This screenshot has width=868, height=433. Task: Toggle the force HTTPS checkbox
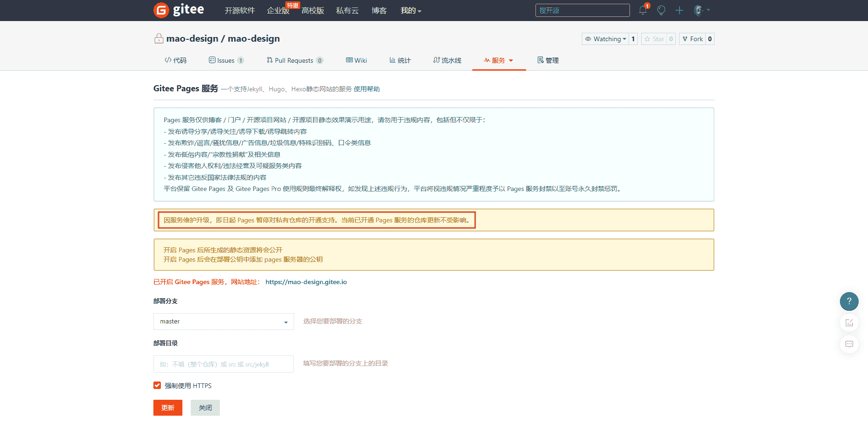pos(157,385)
